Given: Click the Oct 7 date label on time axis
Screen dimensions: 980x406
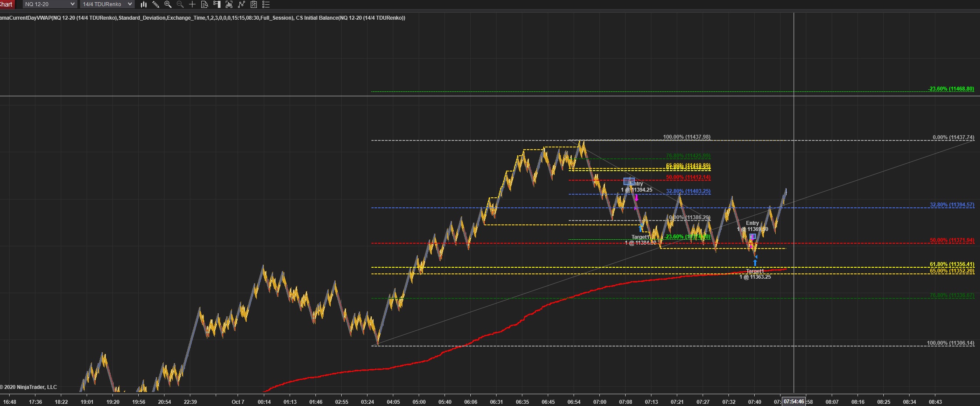Looking at the screenshot, I should point(238,402).
